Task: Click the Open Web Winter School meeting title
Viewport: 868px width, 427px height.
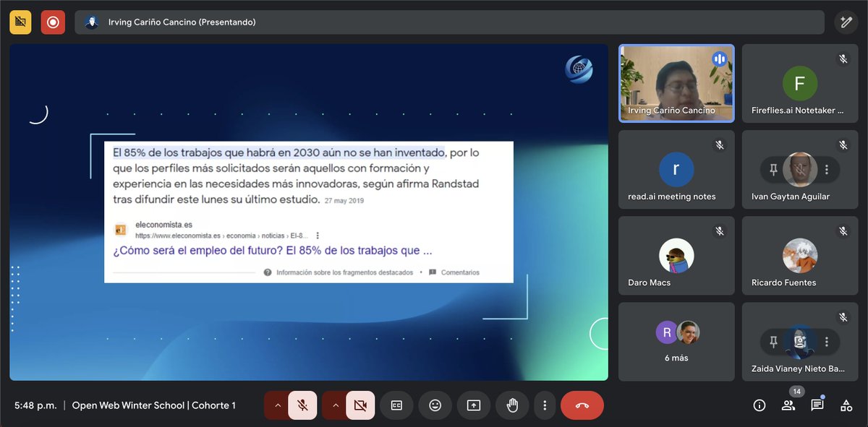Action: click(154, 405)
